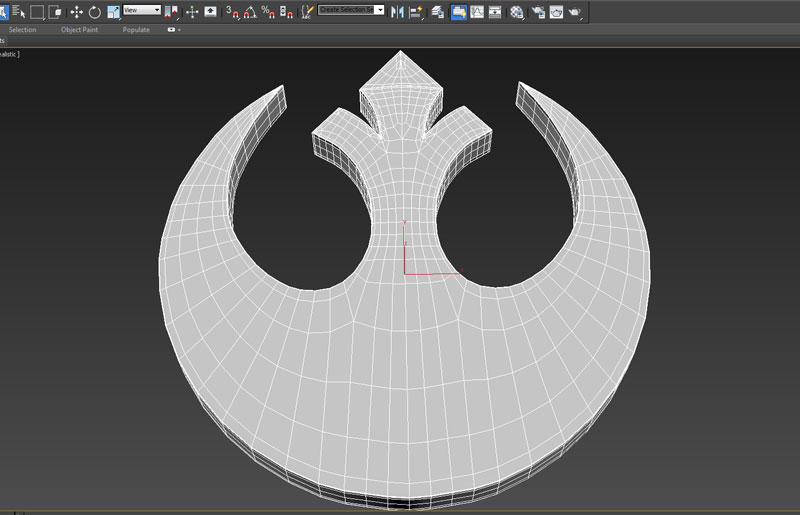The width and height of the screenshot is (800, 515).
Task: Activate the Select and Rotate tool
Action: 94,12
